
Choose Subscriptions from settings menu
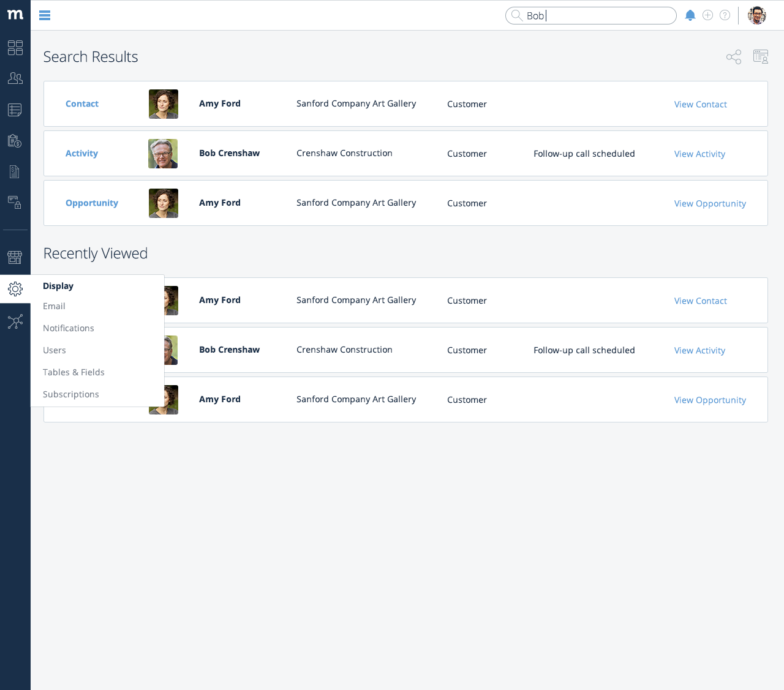click(x=71, y=394)
